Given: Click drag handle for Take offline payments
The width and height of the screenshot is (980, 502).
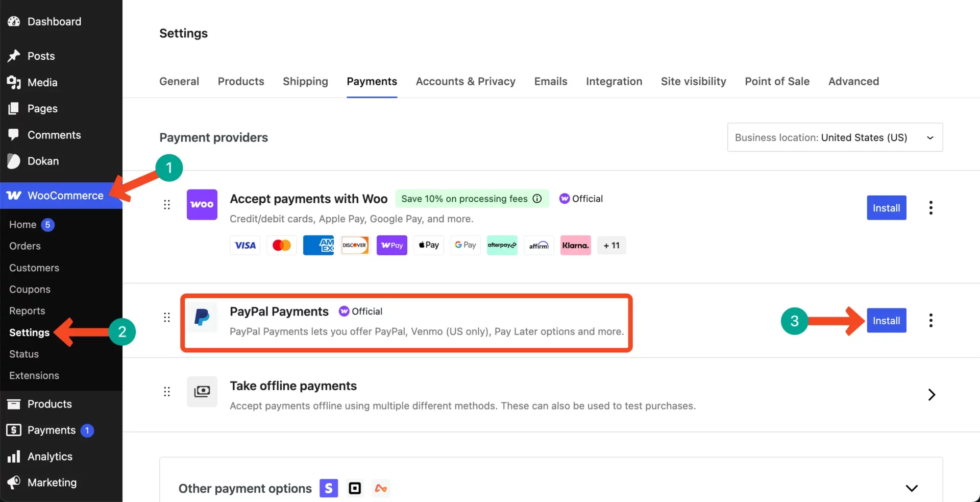Looking at the screenshot, I should [167, 392].
